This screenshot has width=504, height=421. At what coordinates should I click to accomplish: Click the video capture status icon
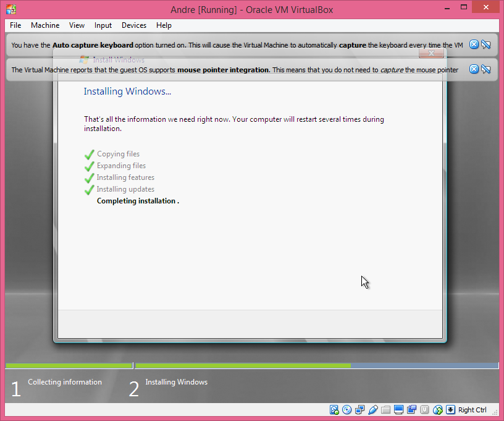(x=411, y=410)
